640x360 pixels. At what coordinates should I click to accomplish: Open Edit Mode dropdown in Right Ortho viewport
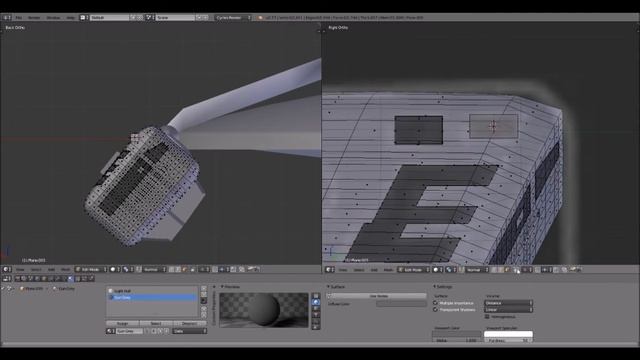(413, 269)
